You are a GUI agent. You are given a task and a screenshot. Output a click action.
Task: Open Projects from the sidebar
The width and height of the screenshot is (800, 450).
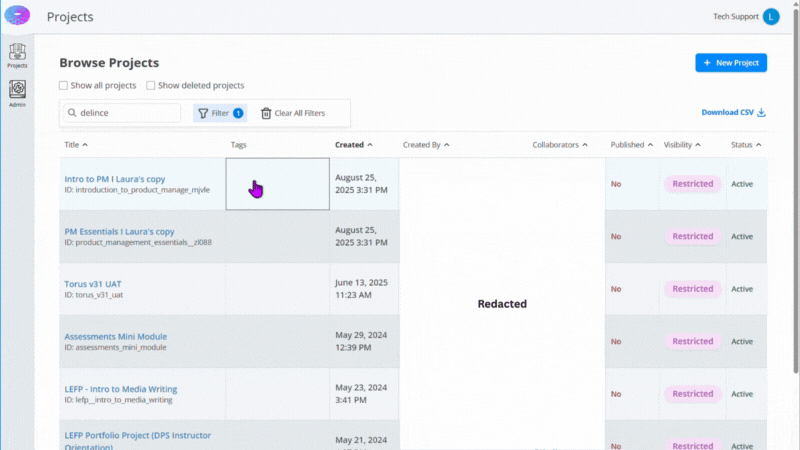point(17,56)
